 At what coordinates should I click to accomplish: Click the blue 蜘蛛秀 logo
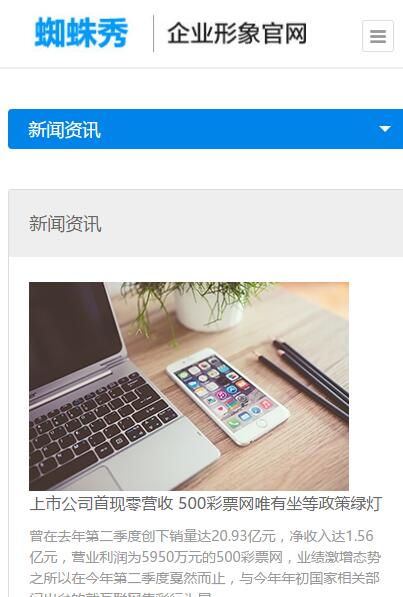pos(81,33)
